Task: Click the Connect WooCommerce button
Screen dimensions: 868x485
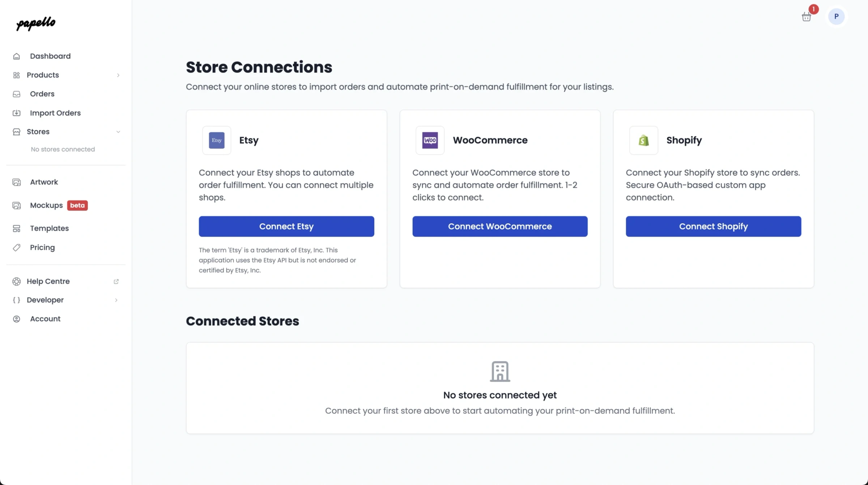Action: coord(500,226)
